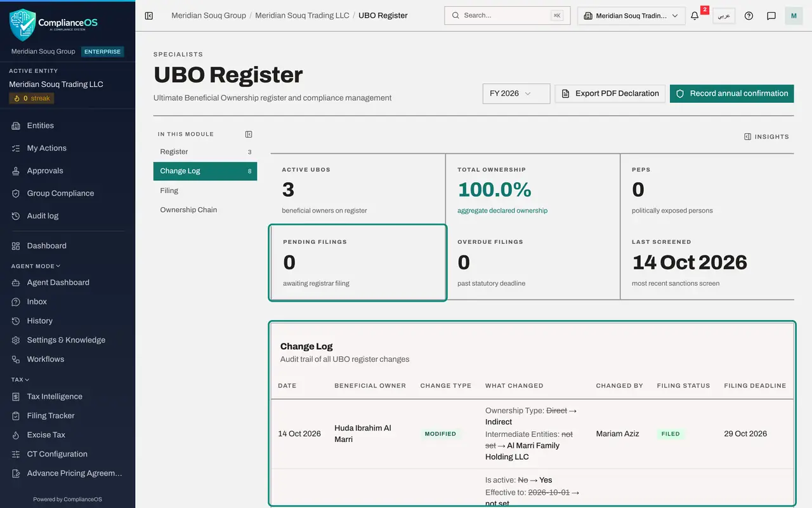This screenshot has width=812, height=508.
Task: Open the Filing module tab
Action: pos(205,190)
